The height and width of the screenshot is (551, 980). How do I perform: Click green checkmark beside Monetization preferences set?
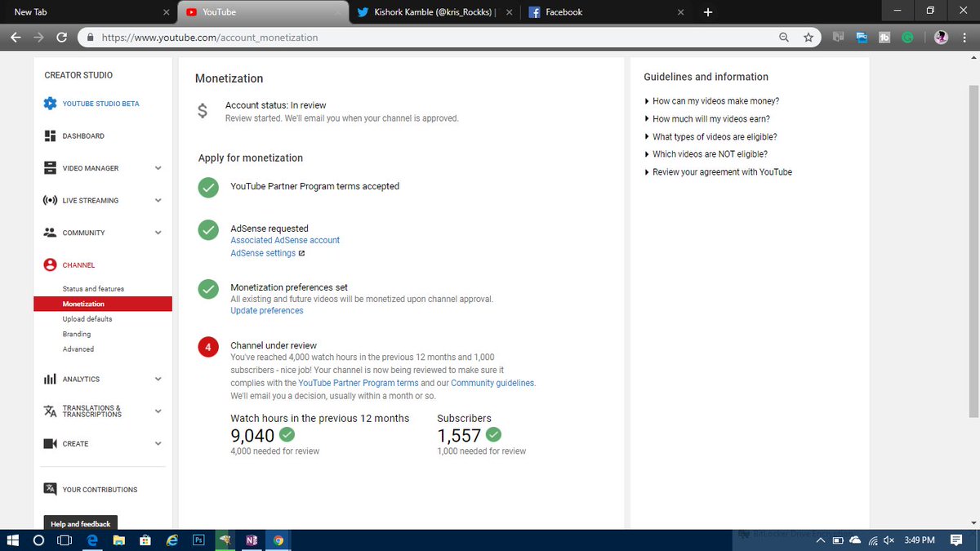(x=209, y=289)
